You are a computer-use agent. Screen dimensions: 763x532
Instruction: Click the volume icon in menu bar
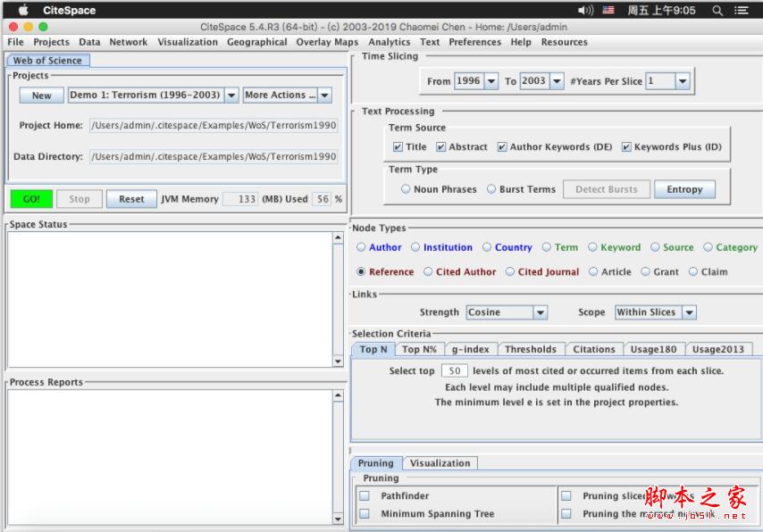coord(585,10)
